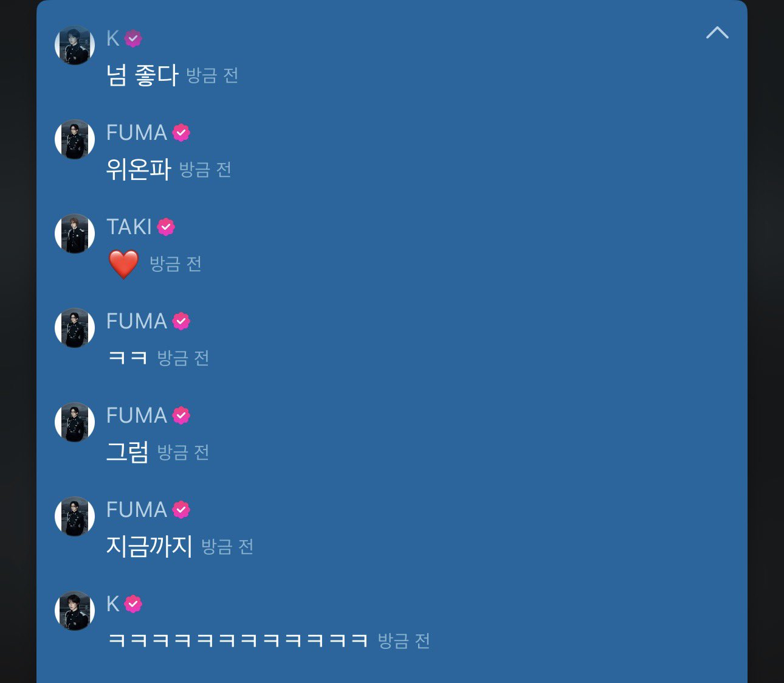Select the TAKI username link
The image size is (784, 683).
click(129, 227)
